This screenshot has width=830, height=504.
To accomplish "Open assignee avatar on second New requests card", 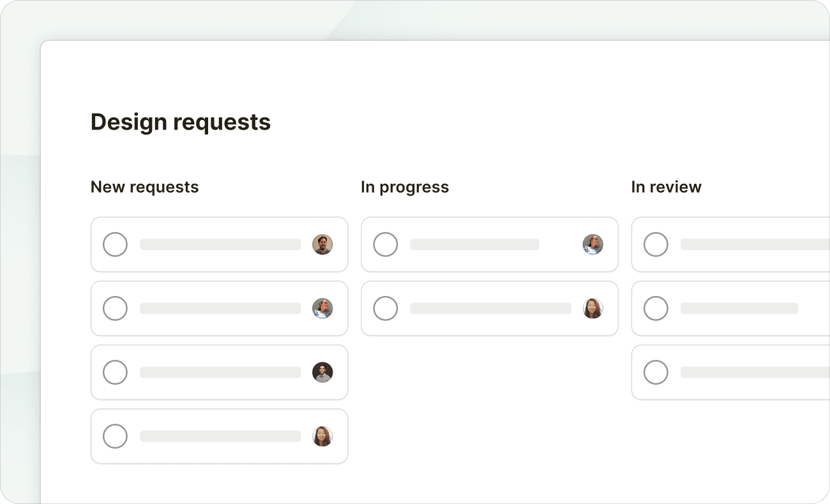I will (x=322, y=309).
